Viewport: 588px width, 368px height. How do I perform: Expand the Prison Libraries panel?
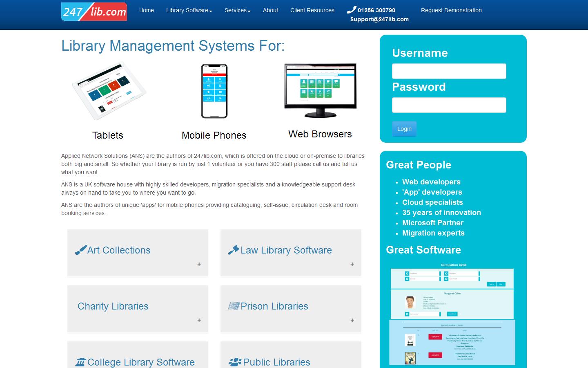pyautogui.click(x=351, y=321)
